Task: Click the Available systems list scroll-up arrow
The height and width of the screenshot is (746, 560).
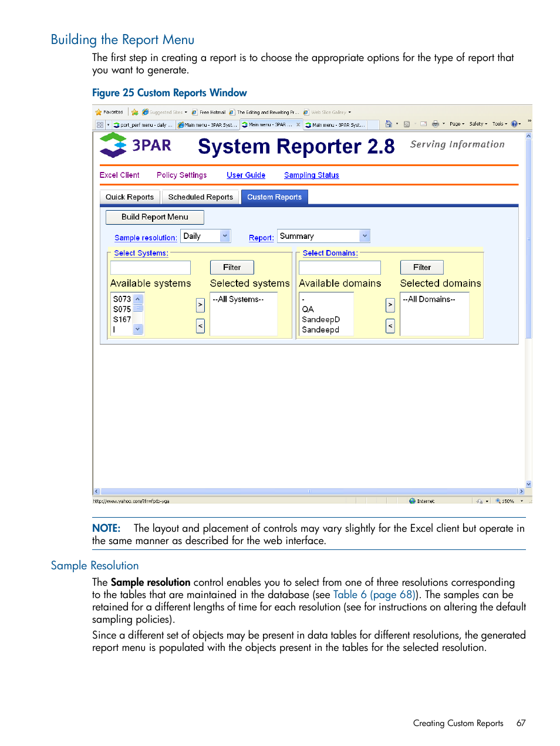Action: (138, 299)
